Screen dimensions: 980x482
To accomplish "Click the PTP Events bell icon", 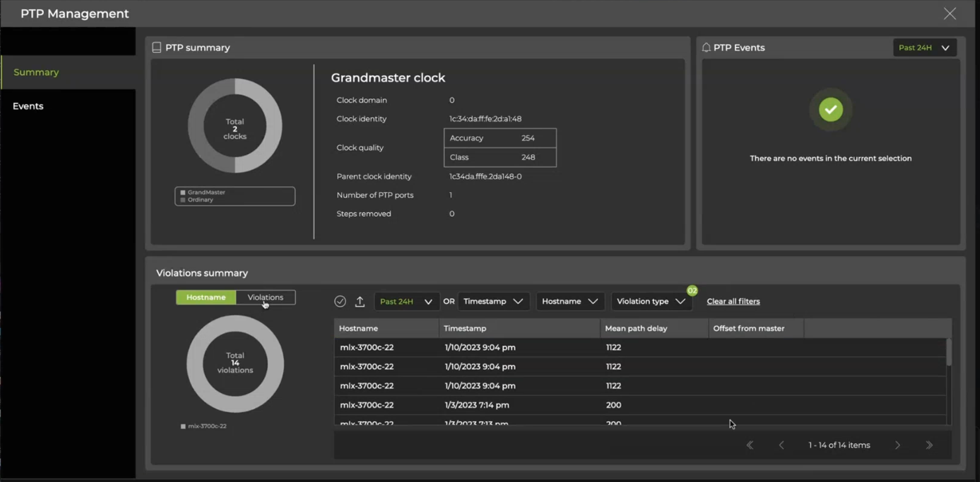I will [x=706, y=47].
